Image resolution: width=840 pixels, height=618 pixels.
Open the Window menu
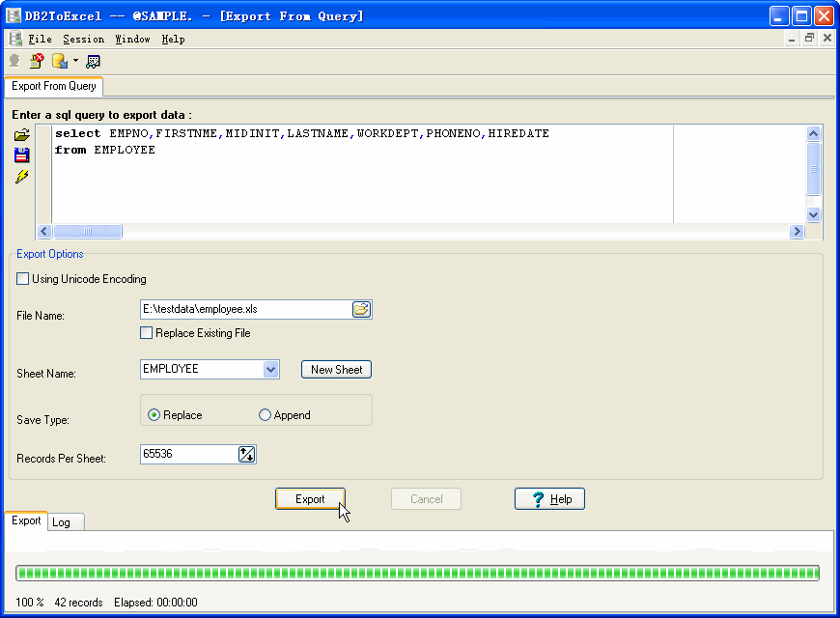[132, 40]
